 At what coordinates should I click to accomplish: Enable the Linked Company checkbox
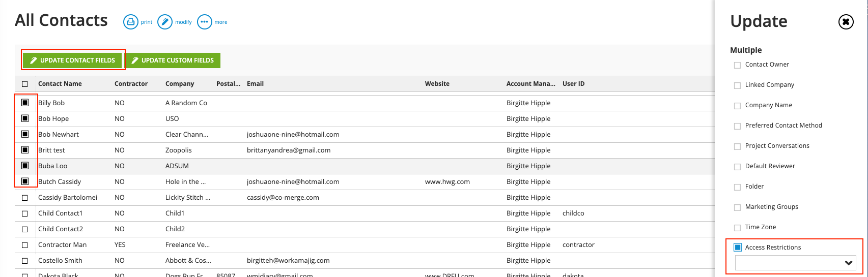(x=737, y=85)
